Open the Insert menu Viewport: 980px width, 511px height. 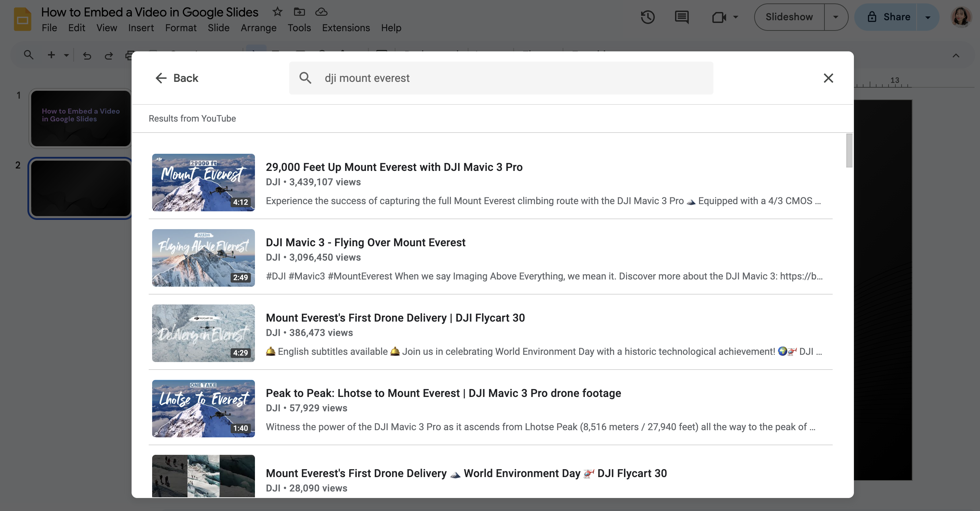click(141, 28)
